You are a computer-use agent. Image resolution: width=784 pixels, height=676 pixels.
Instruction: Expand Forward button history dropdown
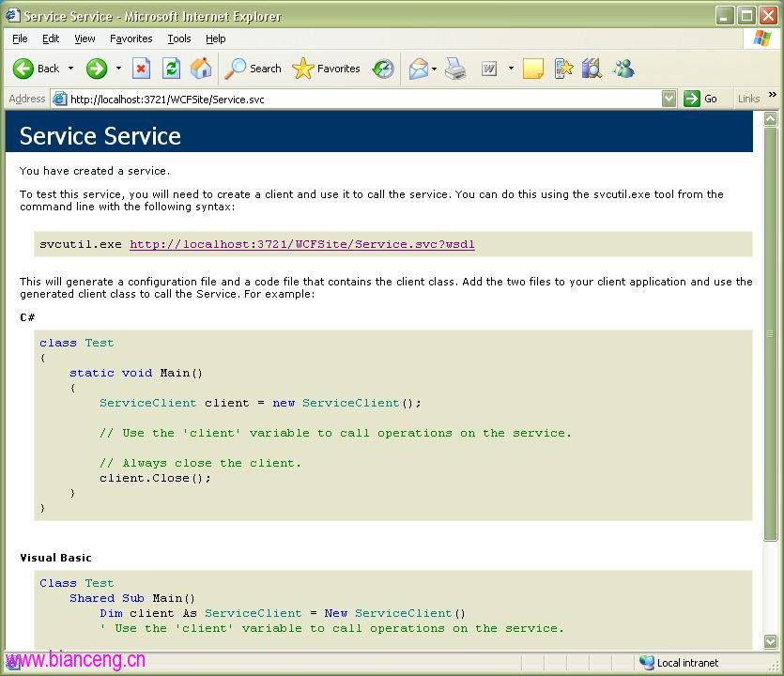point(118,69)
